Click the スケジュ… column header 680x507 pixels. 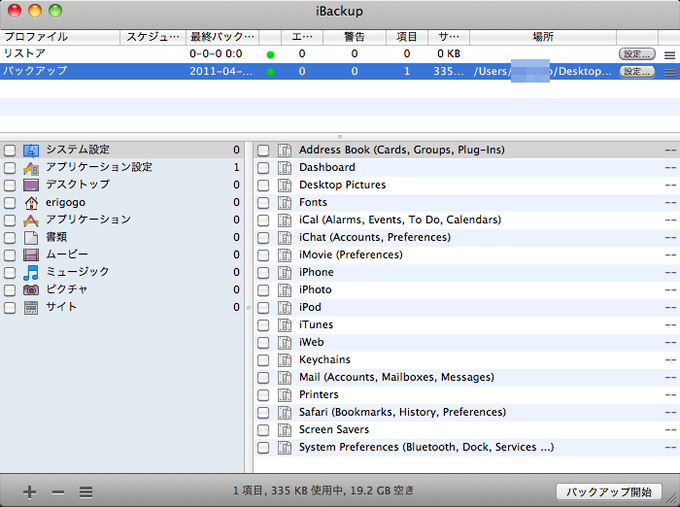click(153, 37)
